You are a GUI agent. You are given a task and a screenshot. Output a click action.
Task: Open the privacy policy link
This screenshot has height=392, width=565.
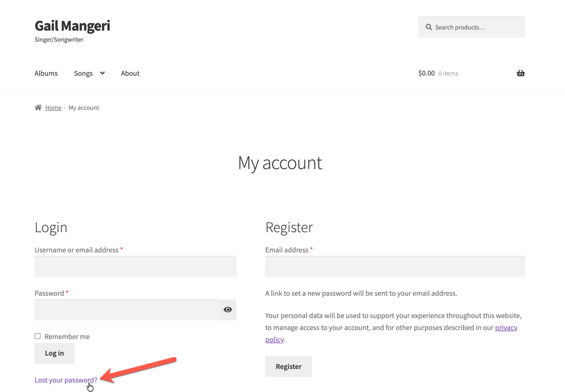[x=506, y=327]
